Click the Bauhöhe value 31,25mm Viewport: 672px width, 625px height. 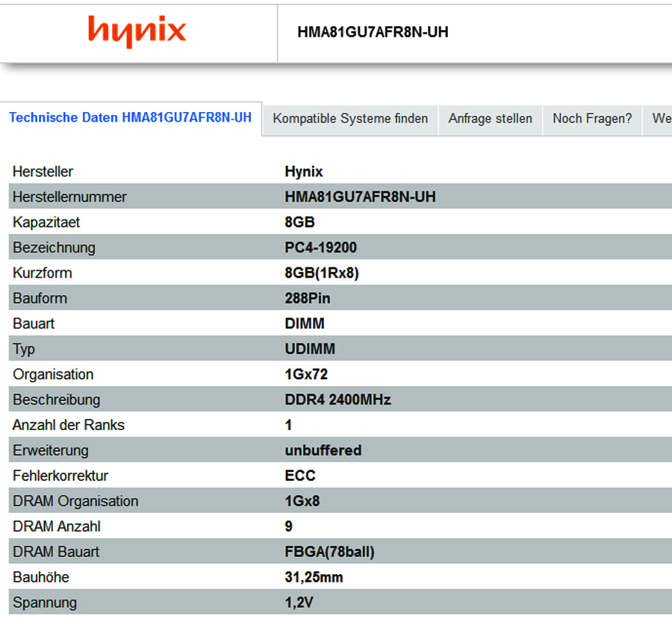point(314,577)
